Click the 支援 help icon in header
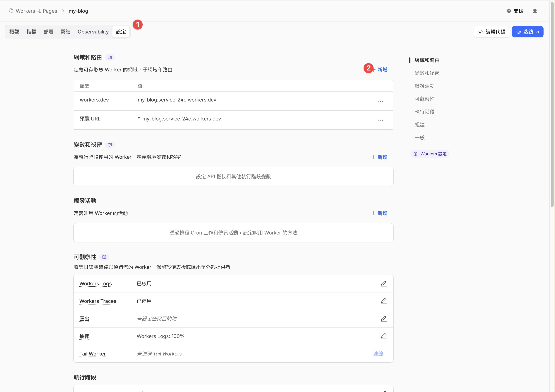 509,11
